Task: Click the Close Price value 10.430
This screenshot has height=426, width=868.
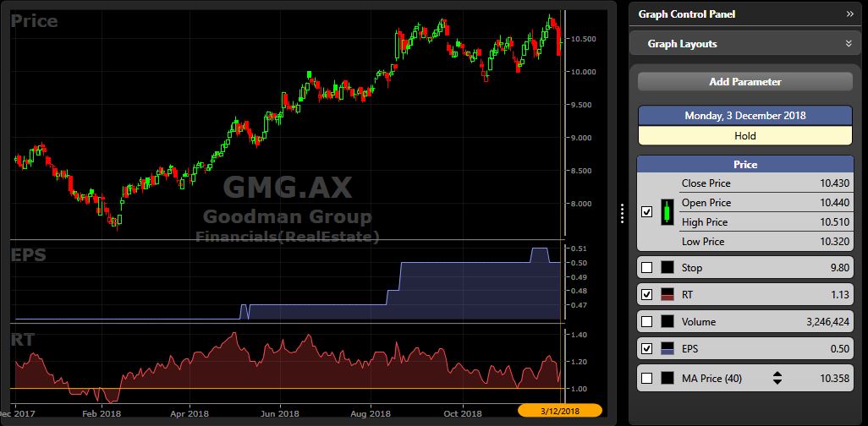Action: [834, 183]
